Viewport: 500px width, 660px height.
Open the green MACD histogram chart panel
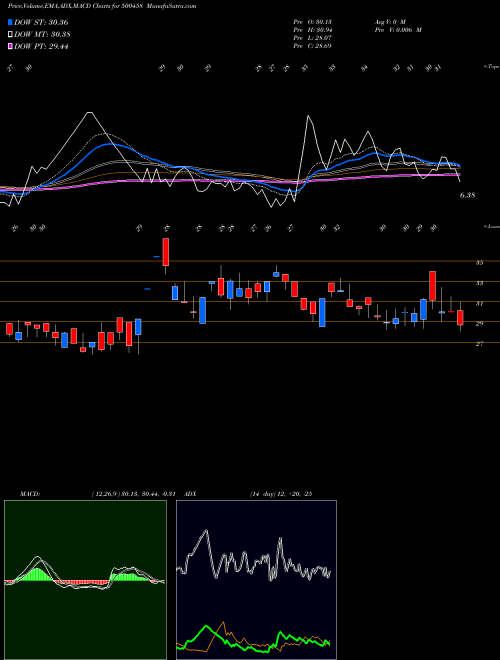(x=85, y=580)
